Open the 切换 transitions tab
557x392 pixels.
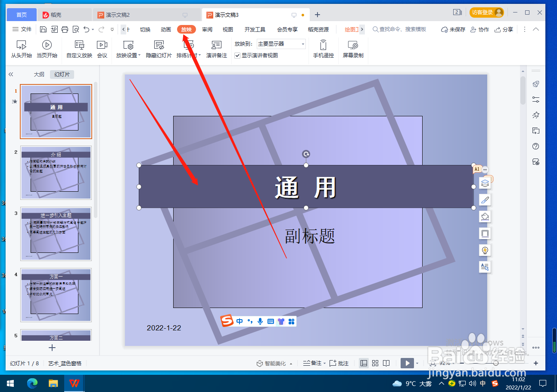[145, 29]
